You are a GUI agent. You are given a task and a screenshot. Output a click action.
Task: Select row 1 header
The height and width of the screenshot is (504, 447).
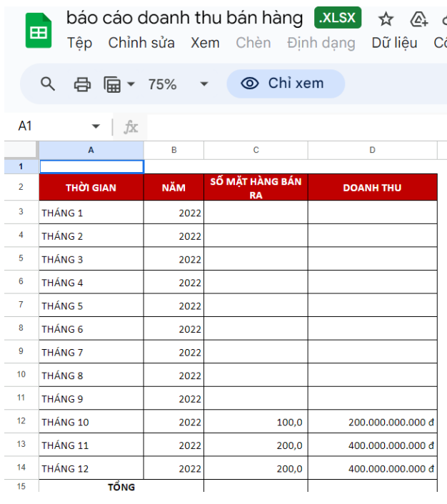(x=21, y=166)
